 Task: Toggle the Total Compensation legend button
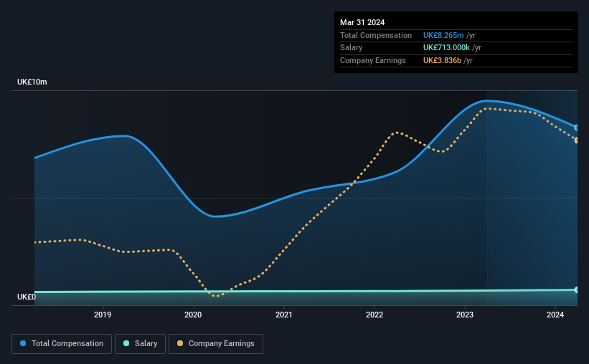coord(62,344)
